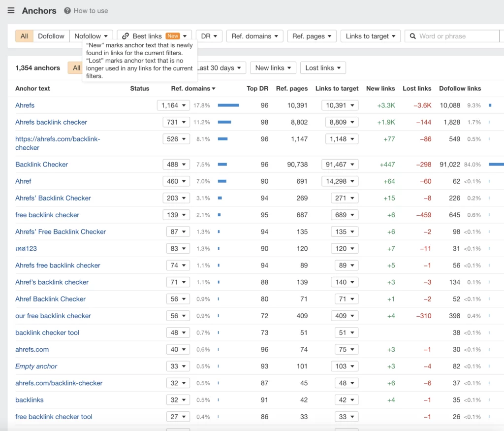504x431 pixels.
Task: Expand the 8,809 links to target dropdown
Action: pos(342,122)
